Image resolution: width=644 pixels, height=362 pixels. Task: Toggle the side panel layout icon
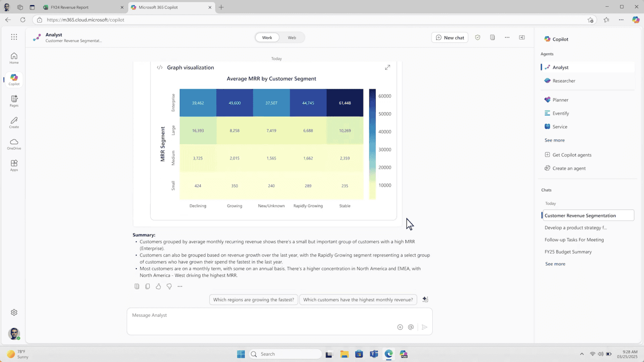522,37
